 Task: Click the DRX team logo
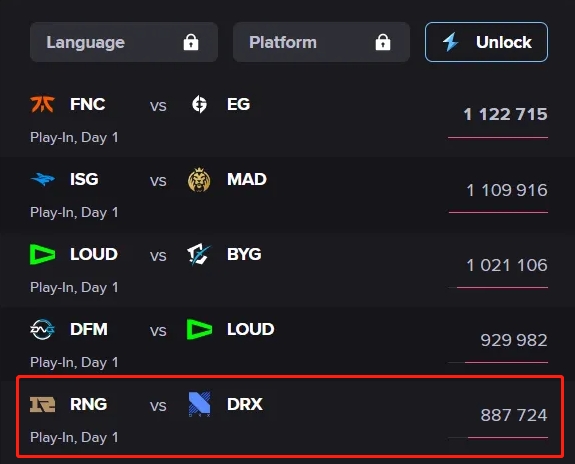[199, 404]
